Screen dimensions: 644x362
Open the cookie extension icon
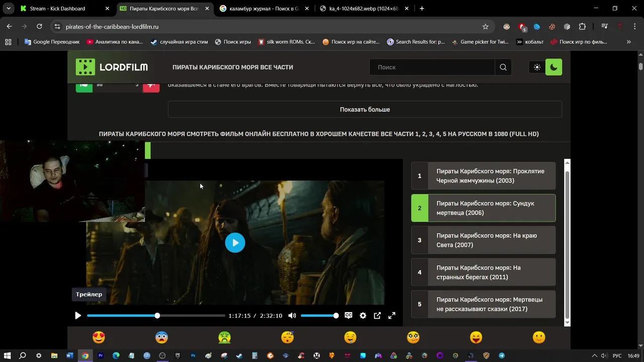(552, 27)
